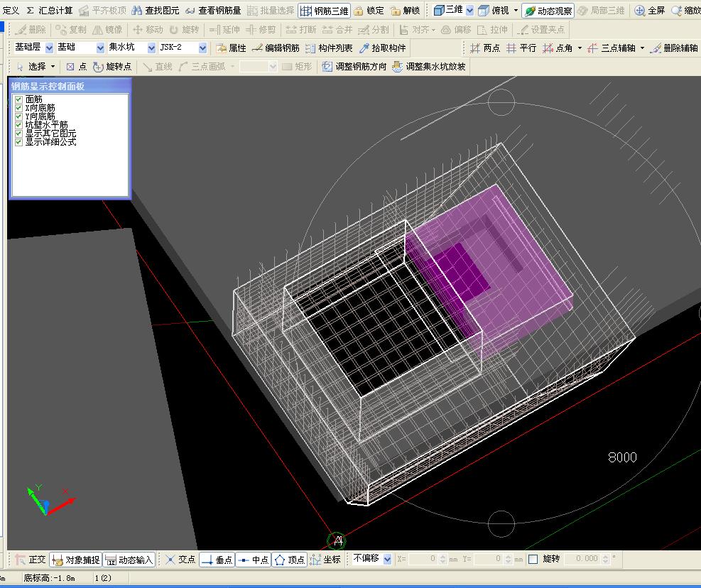This screenshot has height=588, width=701.
Task: Open 构件列表 component list
Action: [329, 48]
